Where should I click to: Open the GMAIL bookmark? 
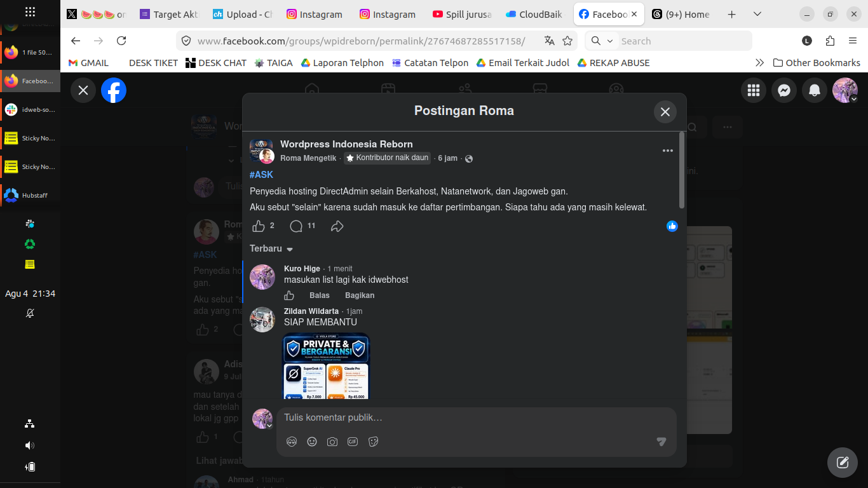(x=88, y=63)
